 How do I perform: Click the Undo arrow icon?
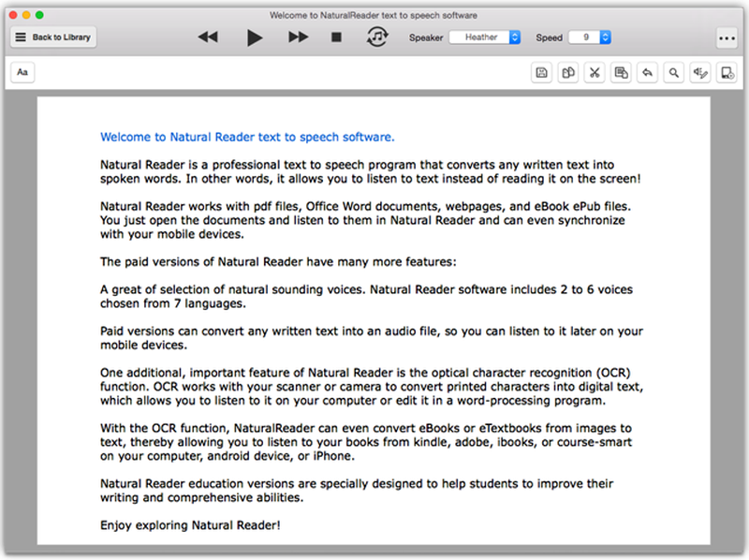[647, 72]
